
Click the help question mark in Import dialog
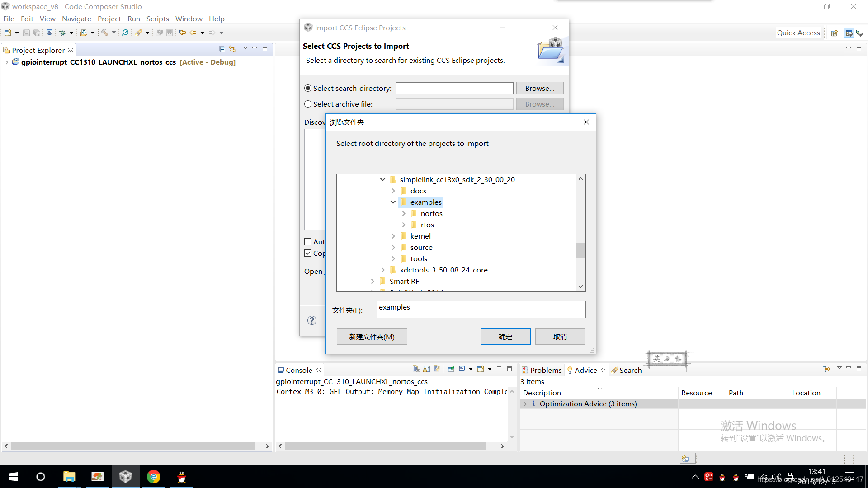[x=312, y=320]
